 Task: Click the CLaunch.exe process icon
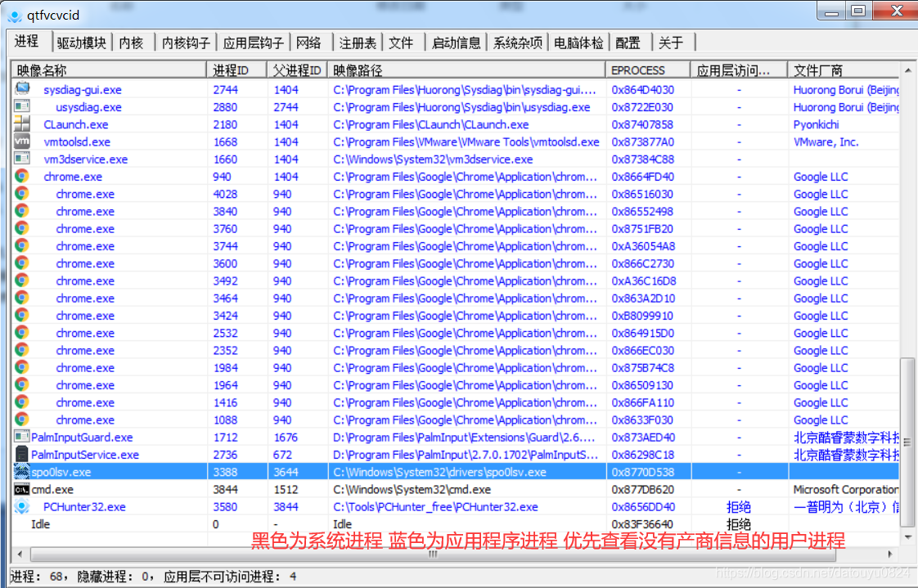22,123
